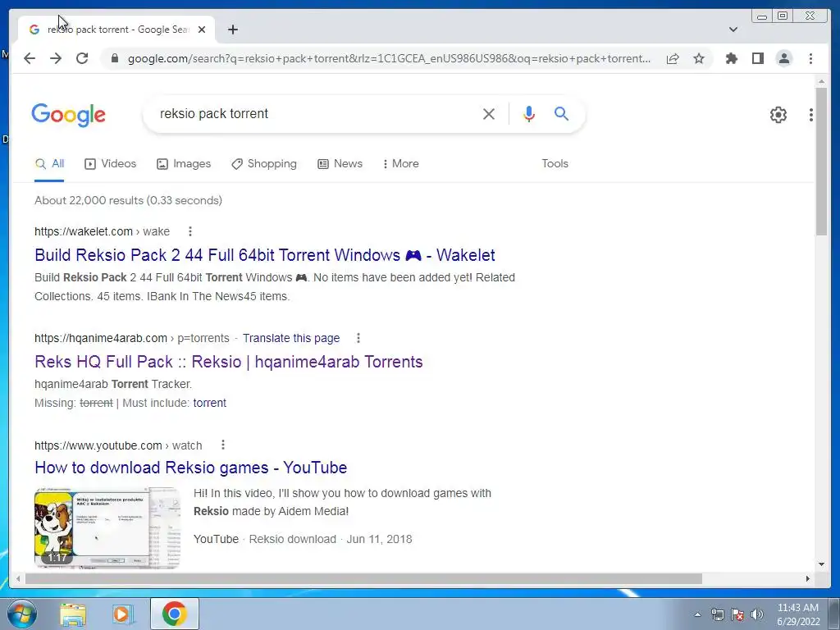Switch to the Videos tab

(111, 164)
